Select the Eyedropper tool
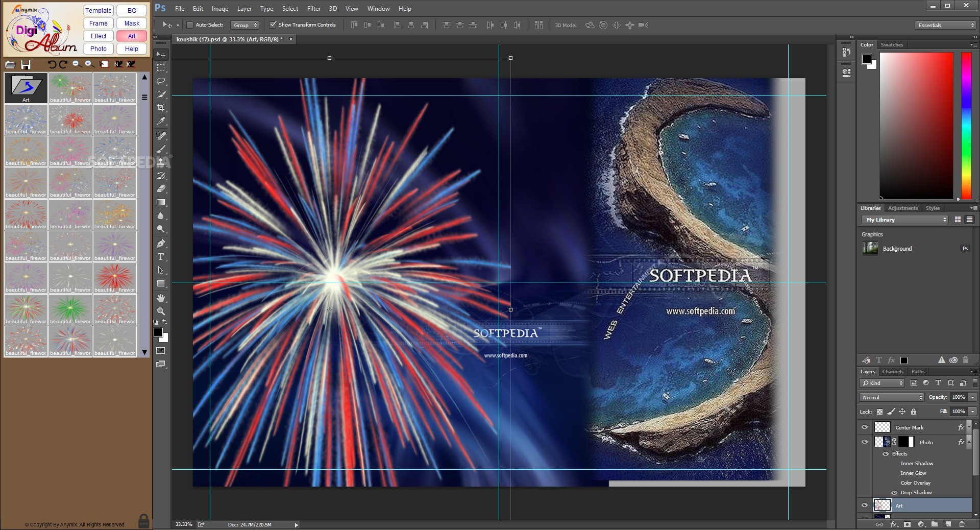The width and height of the screenshot is (980, 530). coord(161,121)
